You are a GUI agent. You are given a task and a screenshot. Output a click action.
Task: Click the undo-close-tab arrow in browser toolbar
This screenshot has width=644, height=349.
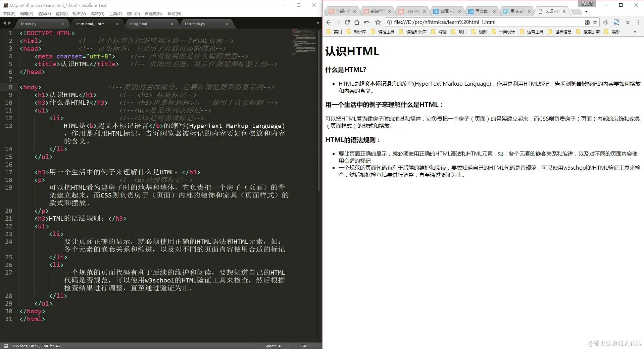367,22
